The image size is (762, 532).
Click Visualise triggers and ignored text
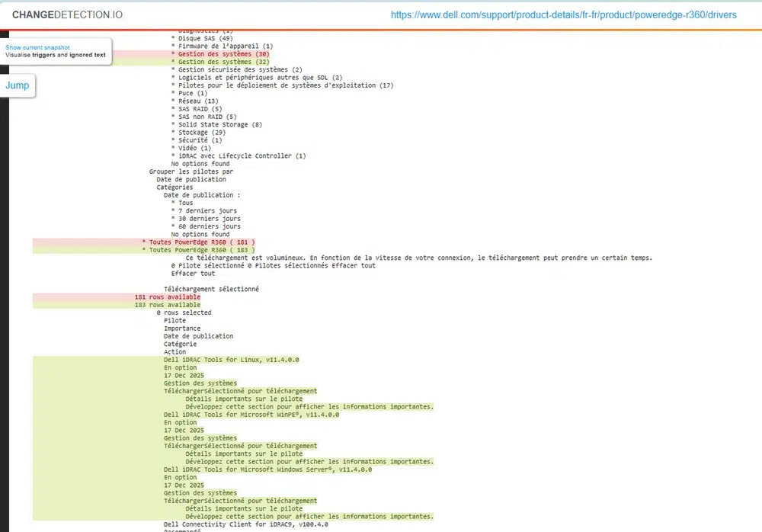pyautogui.click(x=56, y=55)
